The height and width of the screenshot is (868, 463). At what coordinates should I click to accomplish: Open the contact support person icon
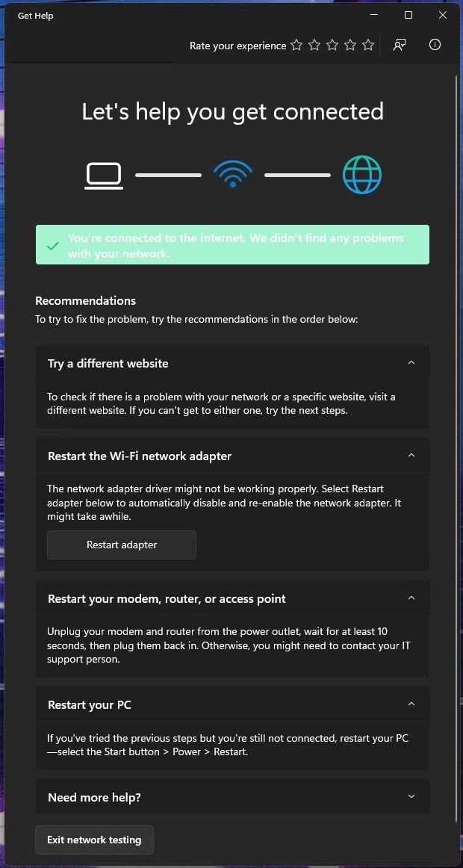[400, 45]
